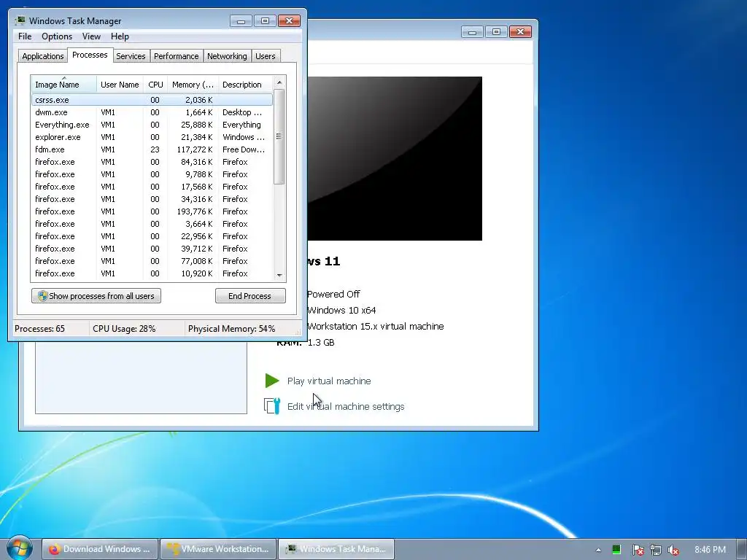Sort by Image Name column header
Image resolution: width=747 pixels, height=560 pixels.
(x=64, y=85)
